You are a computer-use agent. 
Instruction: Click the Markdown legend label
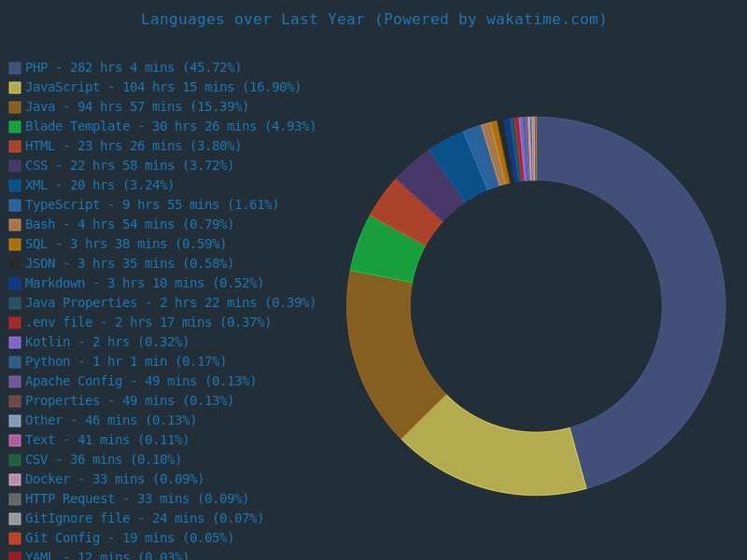(x=145, y=284)
